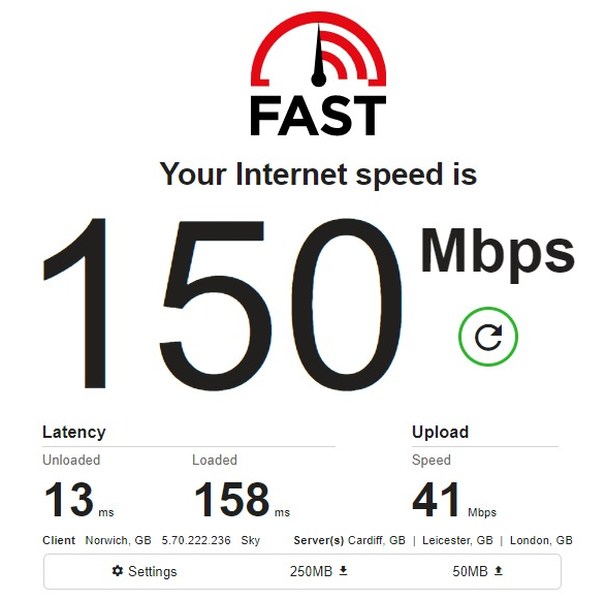This screenshot has height=600, width=606.
Task: Click the upload arrow icon beside 50MB
Action: [499, 571]
